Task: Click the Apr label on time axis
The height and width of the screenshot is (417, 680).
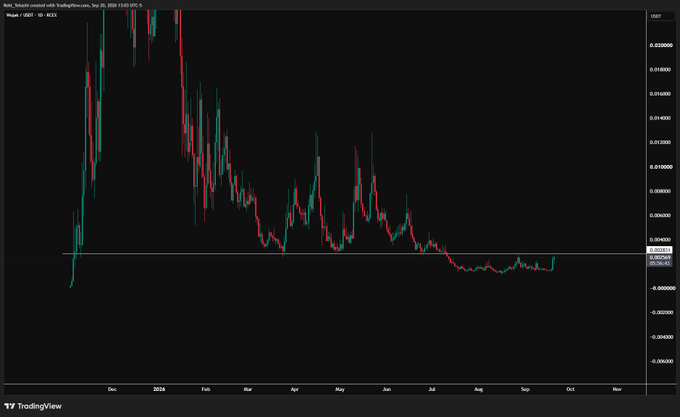Action: point(294,389)
